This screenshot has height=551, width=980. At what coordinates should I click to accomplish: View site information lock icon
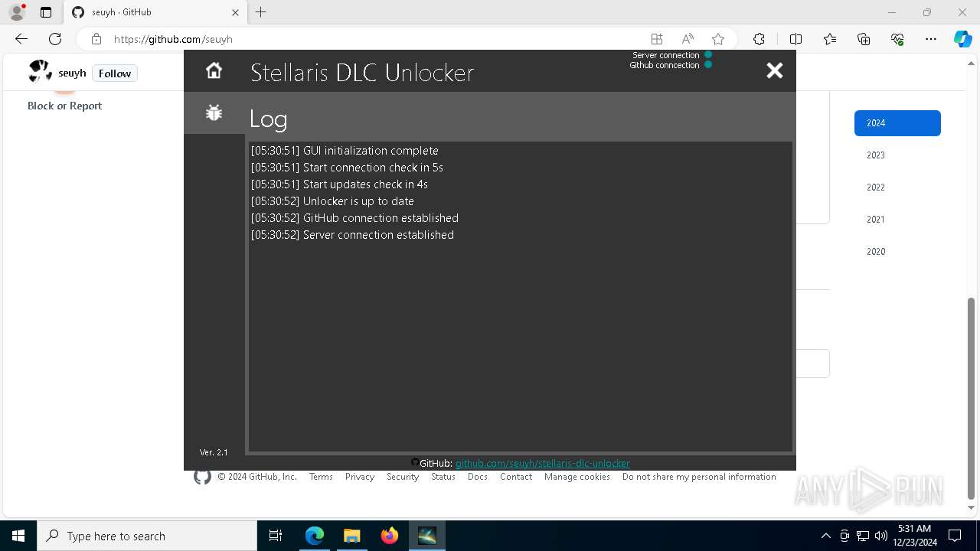click(96, 39)
